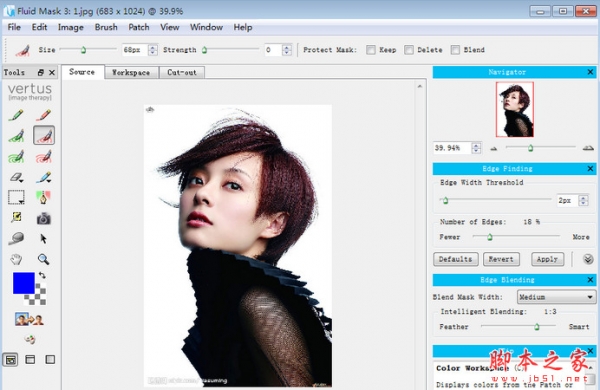This screenshot has width=600, height=390.
Task: Select the gray smudge clean tool
Action: pyautogui.click(x=16, y=238)
